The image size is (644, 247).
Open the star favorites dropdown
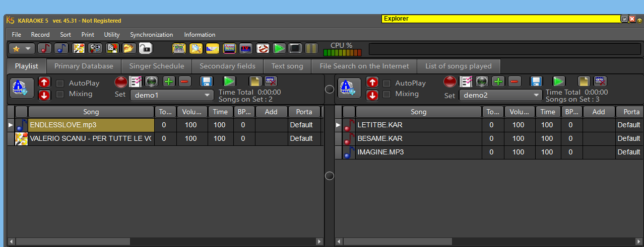22,49
